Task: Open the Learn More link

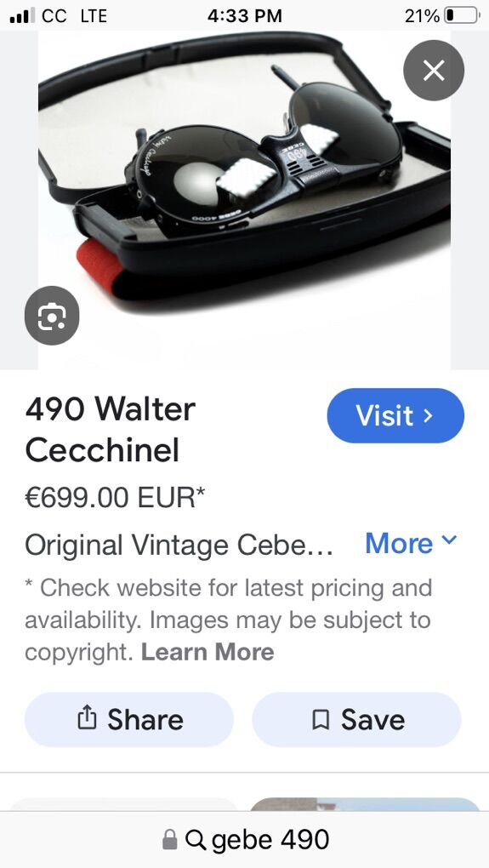Action: (208, 652)
